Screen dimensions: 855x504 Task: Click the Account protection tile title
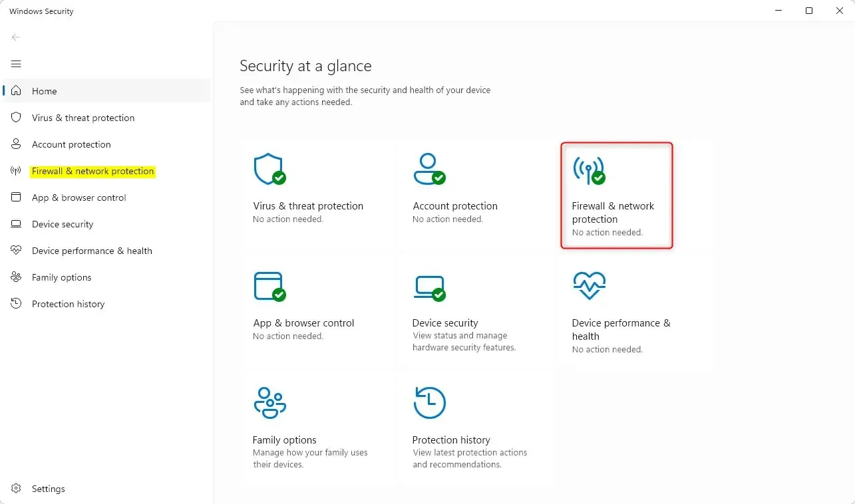click(x=455, y=206)
